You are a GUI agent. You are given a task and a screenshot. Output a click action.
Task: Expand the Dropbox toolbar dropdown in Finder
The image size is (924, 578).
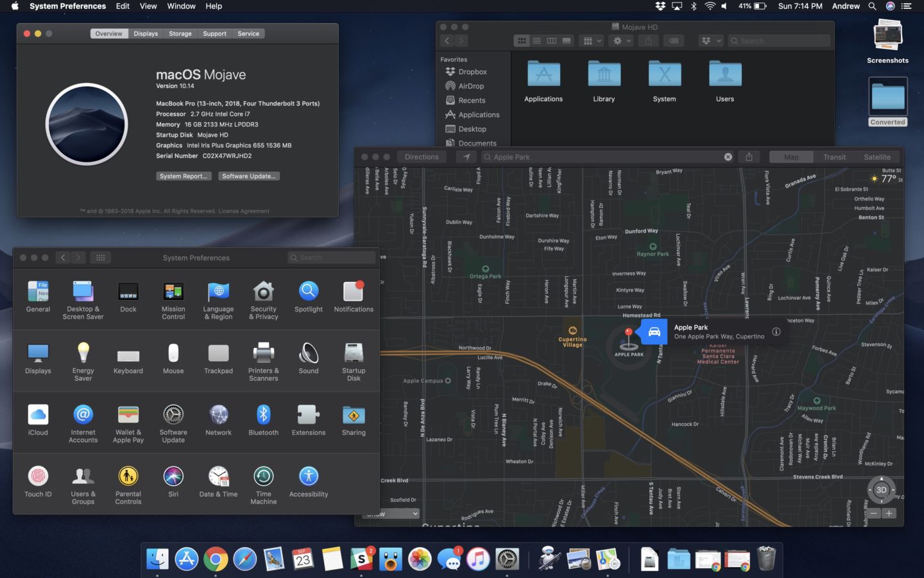(710, 40)
